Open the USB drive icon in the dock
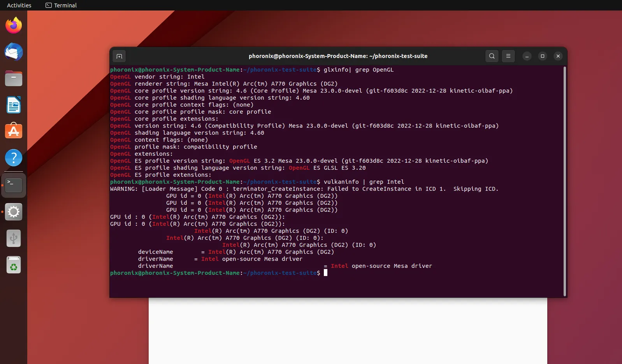The image size is (622, 364). 14,238
